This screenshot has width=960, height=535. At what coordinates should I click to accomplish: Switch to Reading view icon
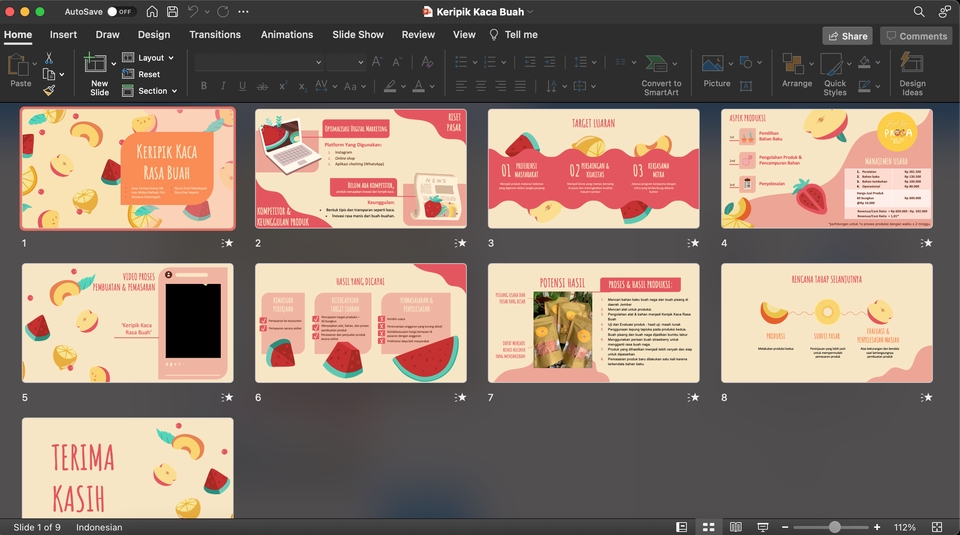click(x=735, y=527)
